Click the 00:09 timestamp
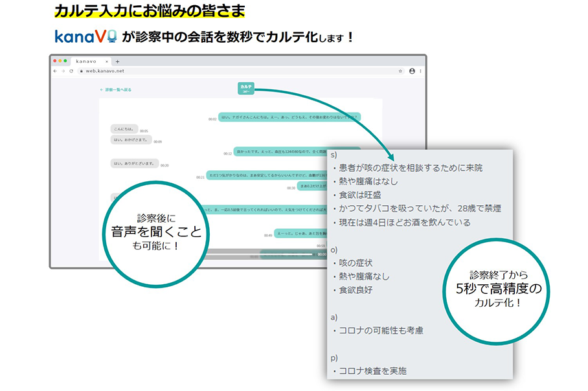This screenshot has width=588, height=391. point(157,142)
